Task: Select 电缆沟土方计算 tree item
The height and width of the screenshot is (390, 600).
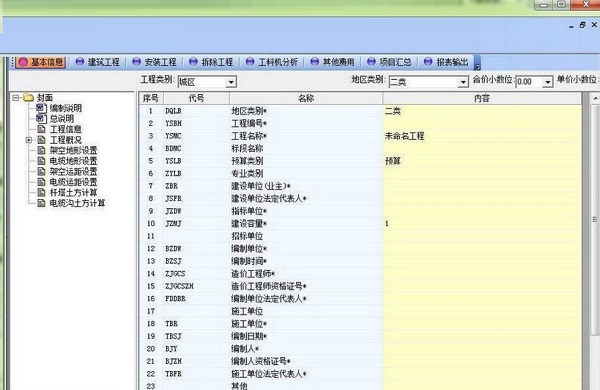Action: click(77, 203)
